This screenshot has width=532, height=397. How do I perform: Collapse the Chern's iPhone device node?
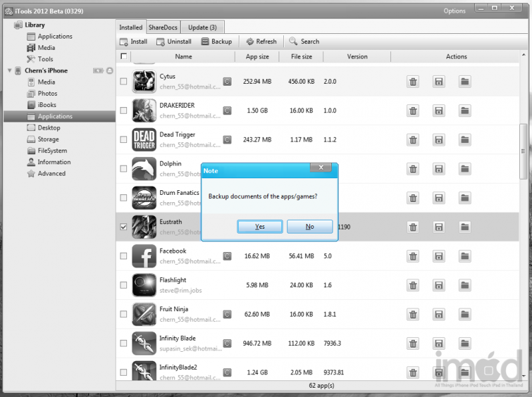point(9,70)
